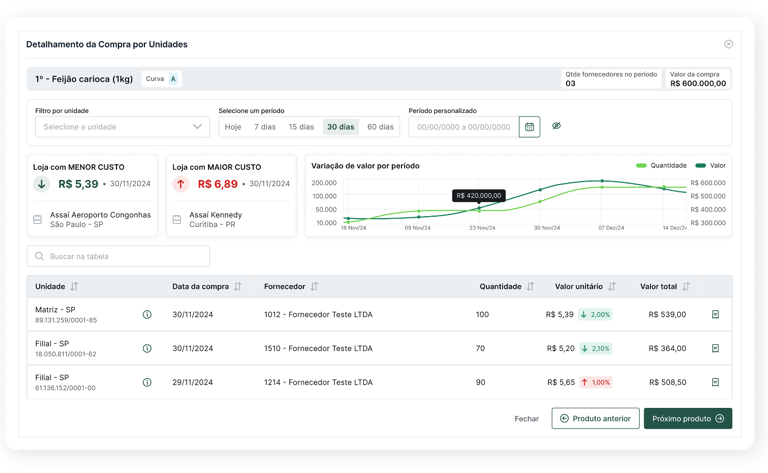Click the 29/11/2024 purchase date cell
Screen dimensions: 768x473
coord(192,382)
